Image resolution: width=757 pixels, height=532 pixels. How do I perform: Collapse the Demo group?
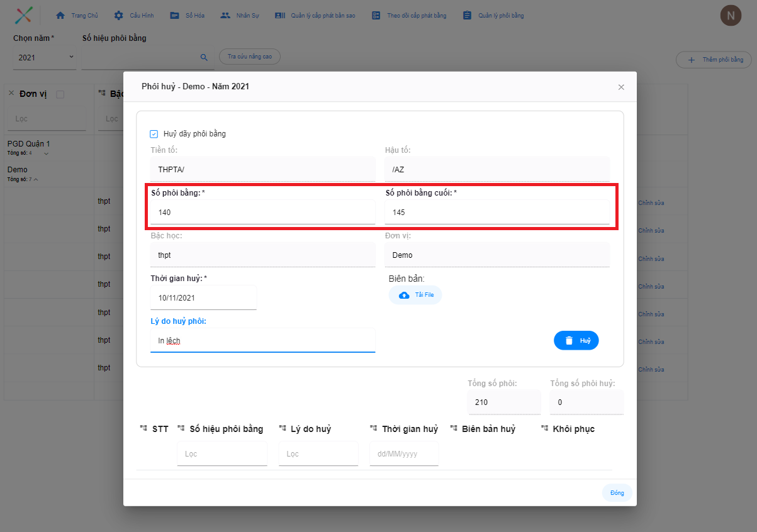[36, 180]
